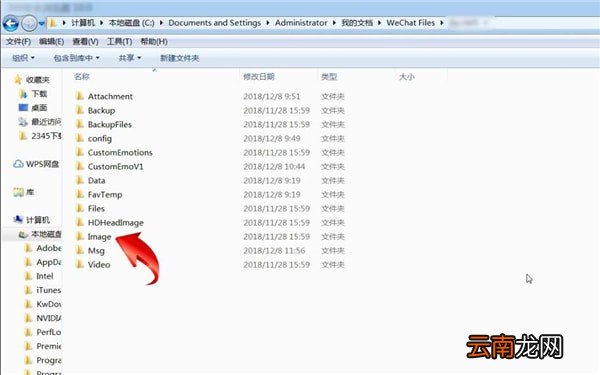Screen dimensions: 600x375
Task: Select the CustomEmotions folder icon
Action: [80, 152]
